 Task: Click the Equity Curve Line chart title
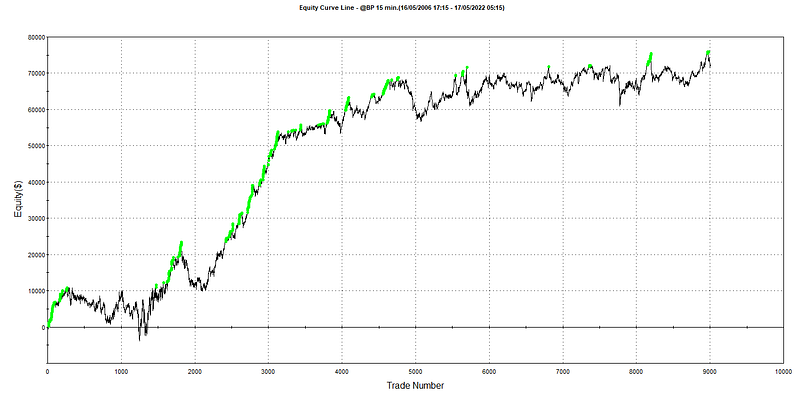click(x=403, y=8)
